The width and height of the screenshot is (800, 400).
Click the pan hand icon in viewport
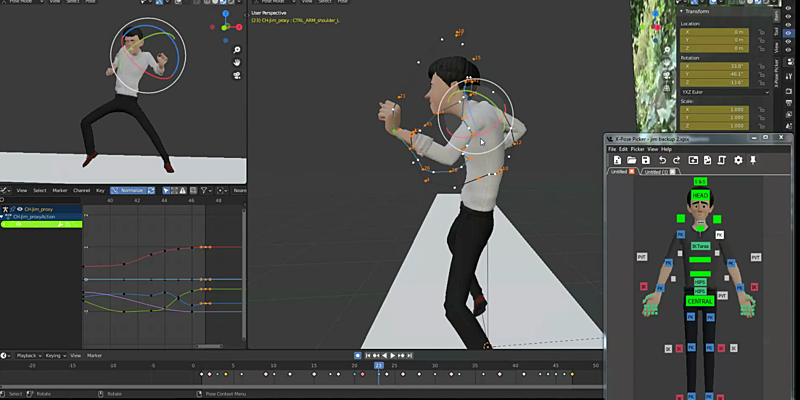click(x=236, y=62)
